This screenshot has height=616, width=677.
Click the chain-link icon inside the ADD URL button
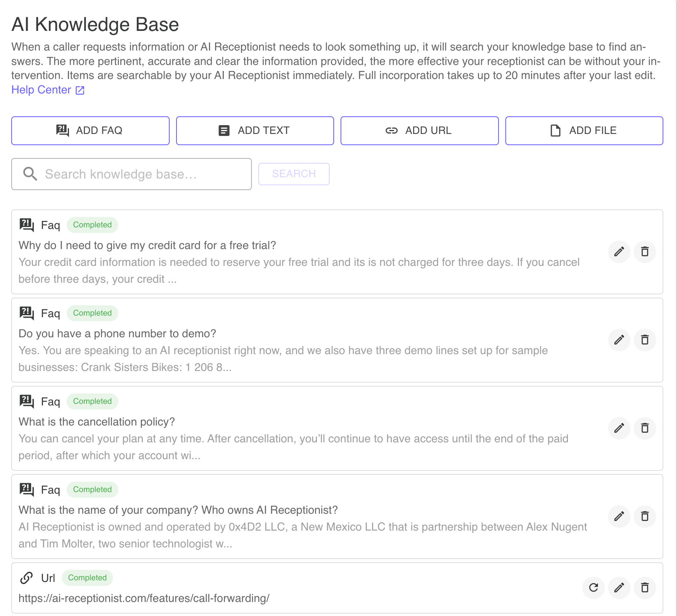[x=391, y=130]
